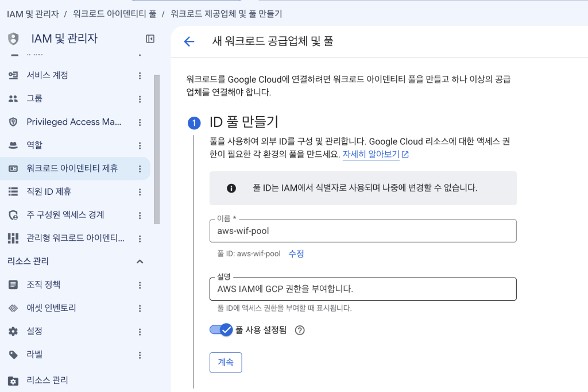This screenshot has width=588, height=392.
Task: Open 그룹 in the sidebar
Action: click(x=34, y=98)
